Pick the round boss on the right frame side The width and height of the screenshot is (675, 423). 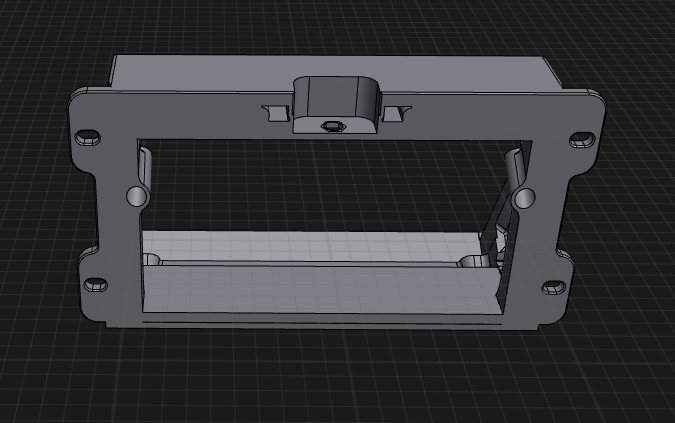pyautogui.click(x=524, y=198)
